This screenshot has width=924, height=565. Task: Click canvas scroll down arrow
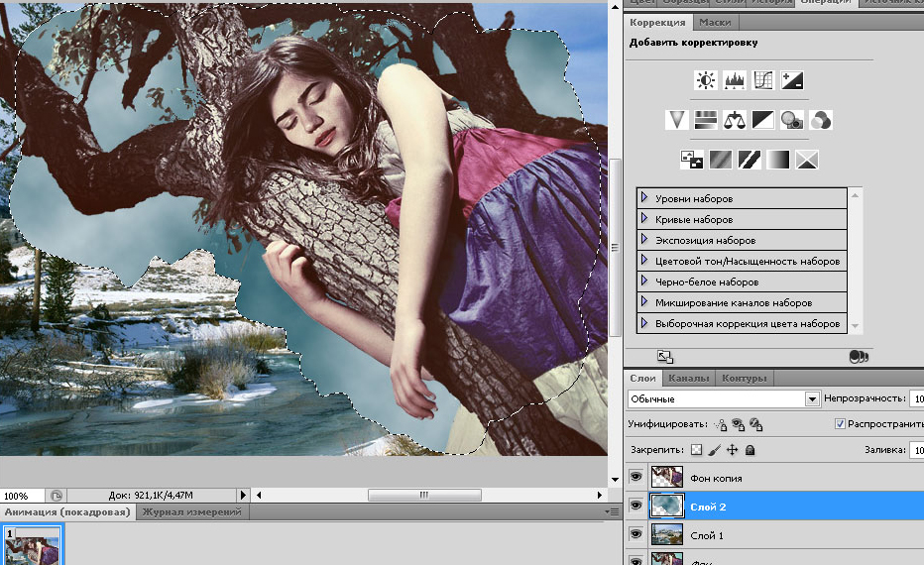pyautogui.click(x=615, y=479)
